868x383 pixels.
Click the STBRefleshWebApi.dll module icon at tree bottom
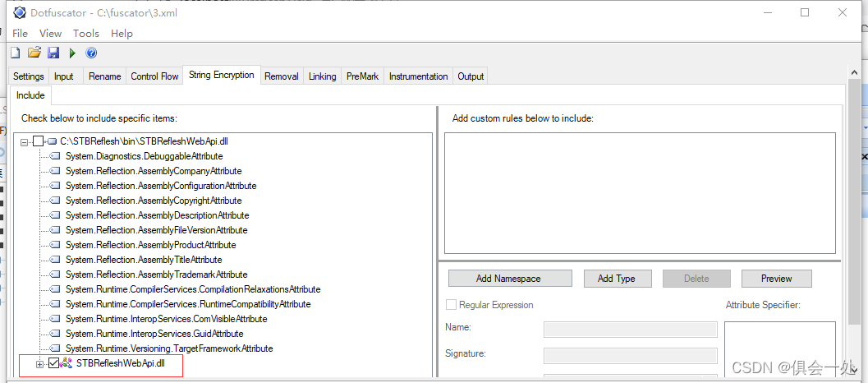point(67,363)
